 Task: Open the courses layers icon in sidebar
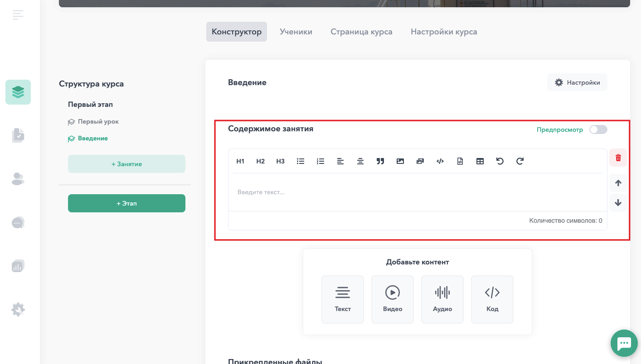(18, 92)
